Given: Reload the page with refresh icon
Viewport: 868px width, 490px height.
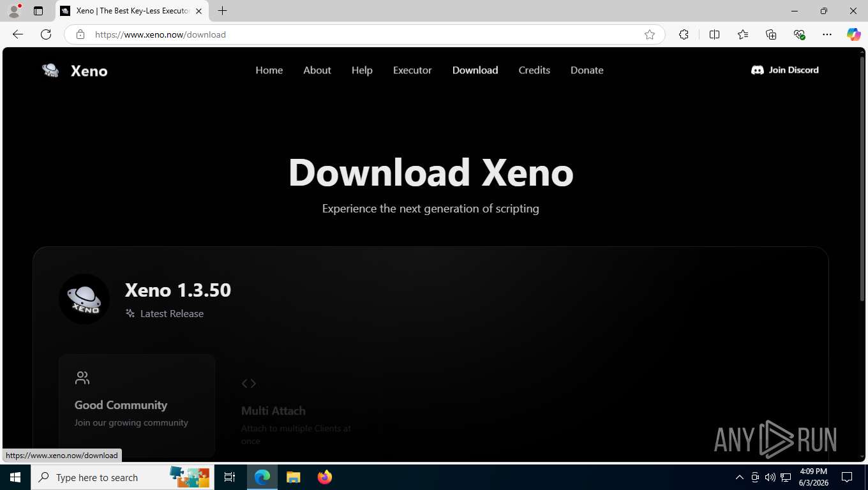Looking at the screenshot, I should [x=46, y=34].
